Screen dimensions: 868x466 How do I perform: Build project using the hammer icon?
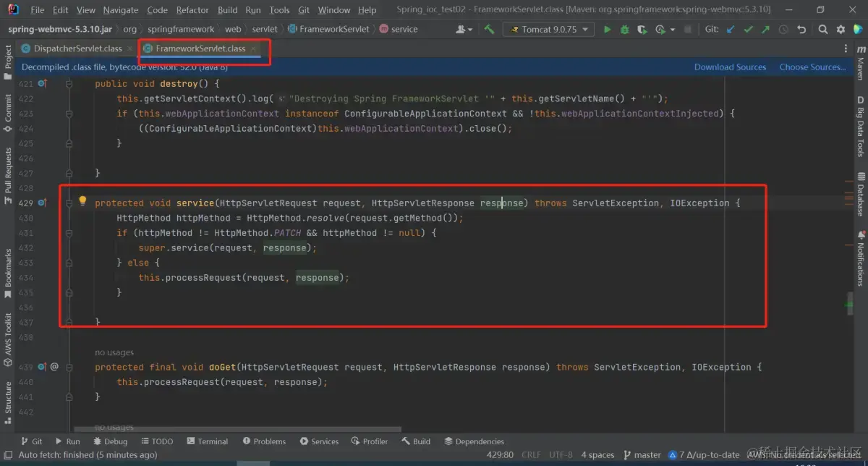pos(490,29)
